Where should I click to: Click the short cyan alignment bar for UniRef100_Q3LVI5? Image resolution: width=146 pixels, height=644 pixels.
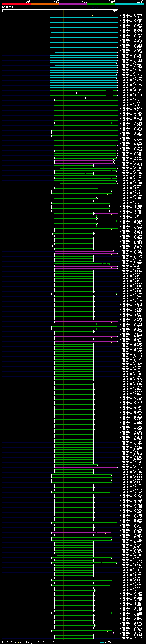click(x=68, y=98)
